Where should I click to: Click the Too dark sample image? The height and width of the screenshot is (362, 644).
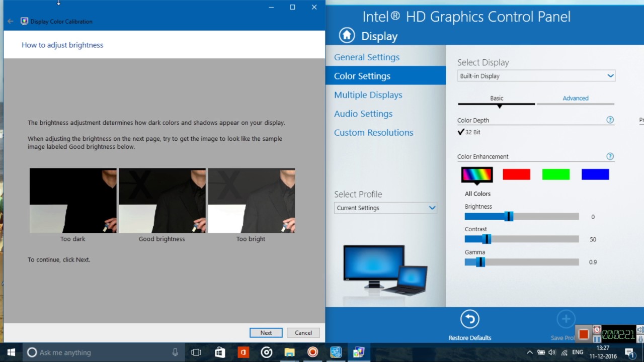click(73, 201)
